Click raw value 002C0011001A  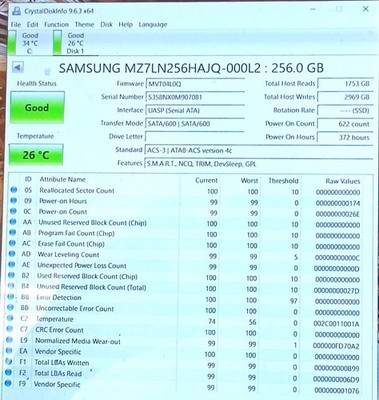pos(336,324)
